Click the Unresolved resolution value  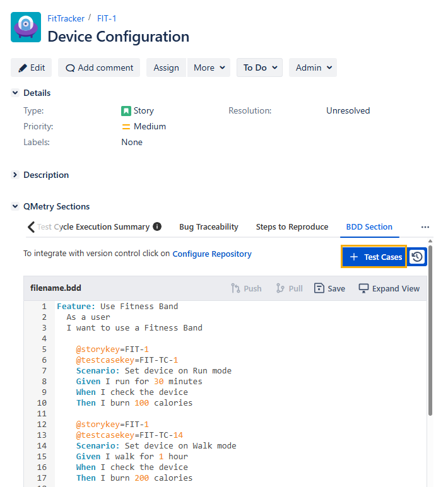pos(348,111)
